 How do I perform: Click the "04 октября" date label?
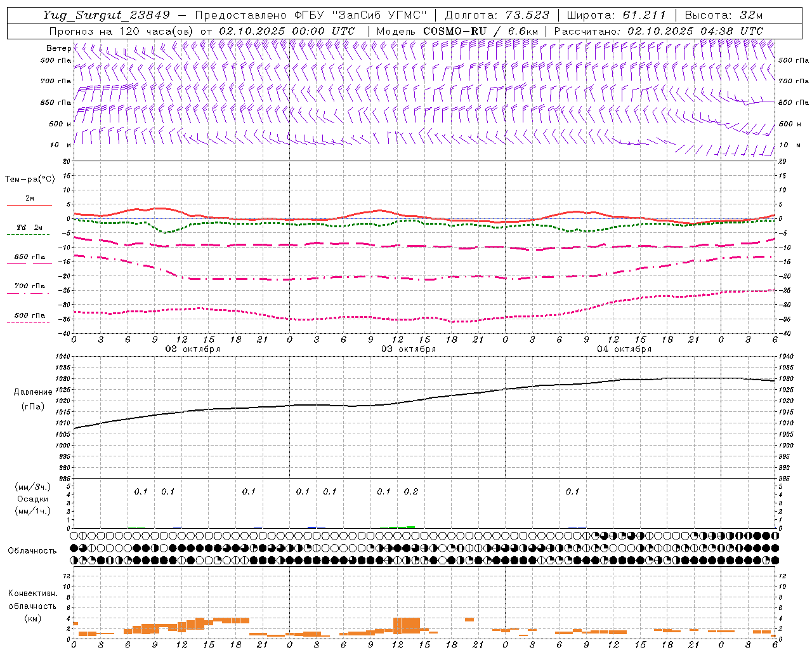coord(624,349)
